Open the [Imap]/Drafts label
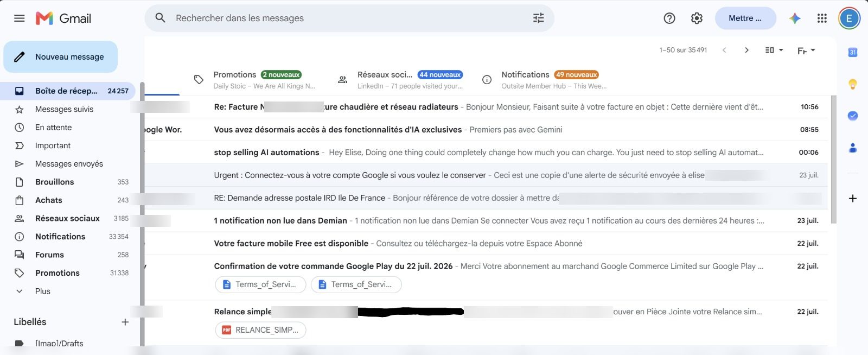868x355 pixels. coord(59,343)
